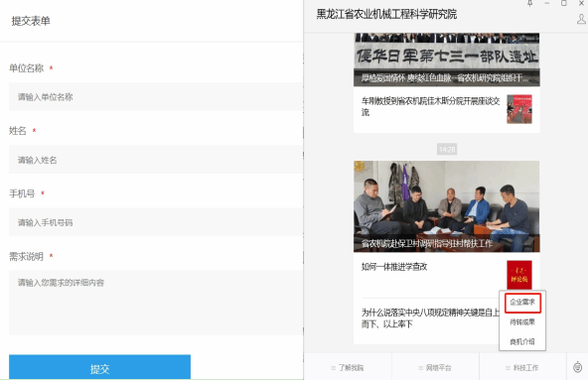Open the account profile icon
588x380 pixels.
(x=581, y=19)
